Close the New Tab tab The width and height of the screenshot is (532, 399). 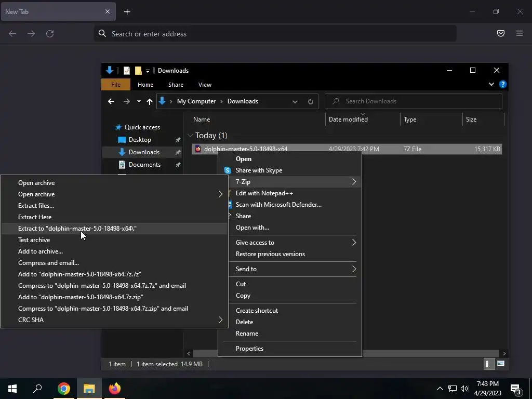pyautogui.click(x=108, y=11)
